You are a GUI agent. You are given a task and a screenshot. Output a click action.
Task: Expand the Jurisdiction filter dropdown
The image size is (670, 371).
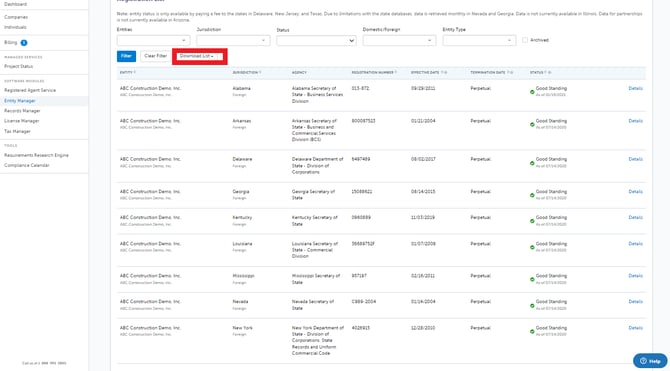coord(233,41)
